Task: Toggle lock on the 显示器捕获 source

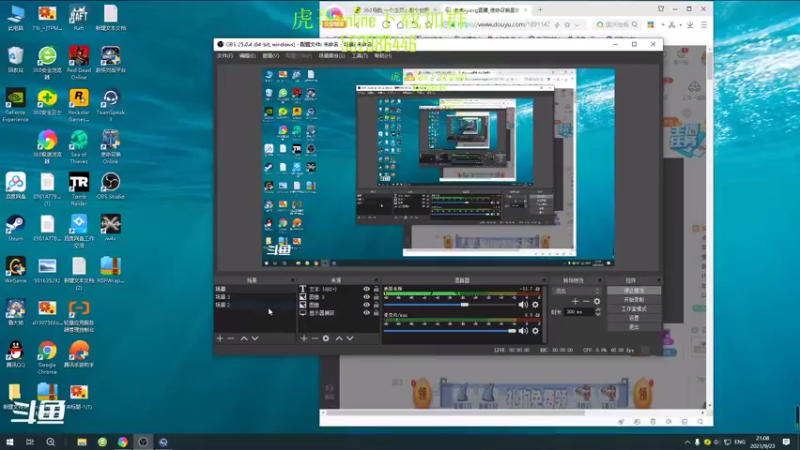Action: [x=376, y=313]
